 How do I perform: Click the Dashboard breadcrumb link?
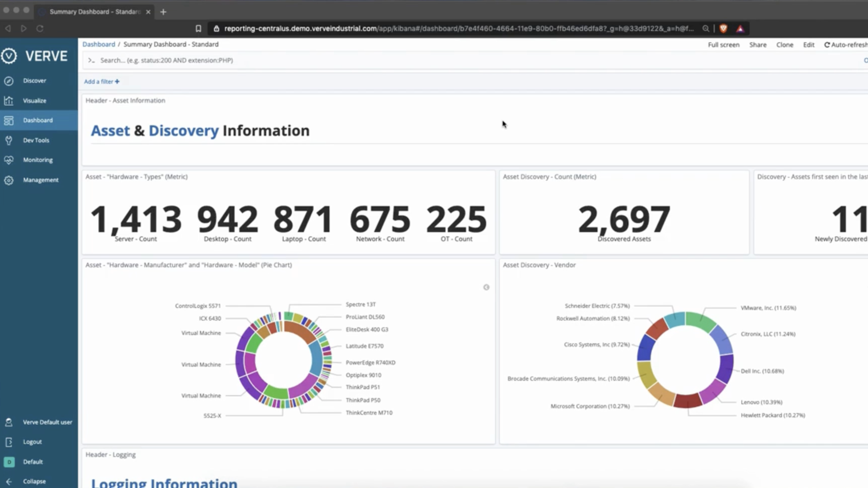[99, 45]
